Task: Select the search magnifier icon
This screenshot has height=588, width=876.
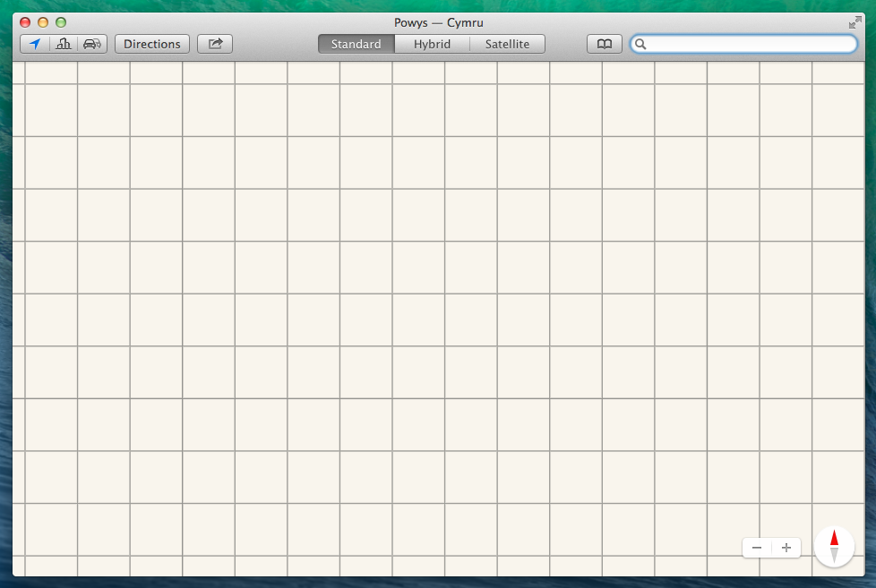Action: click(640, 44)
